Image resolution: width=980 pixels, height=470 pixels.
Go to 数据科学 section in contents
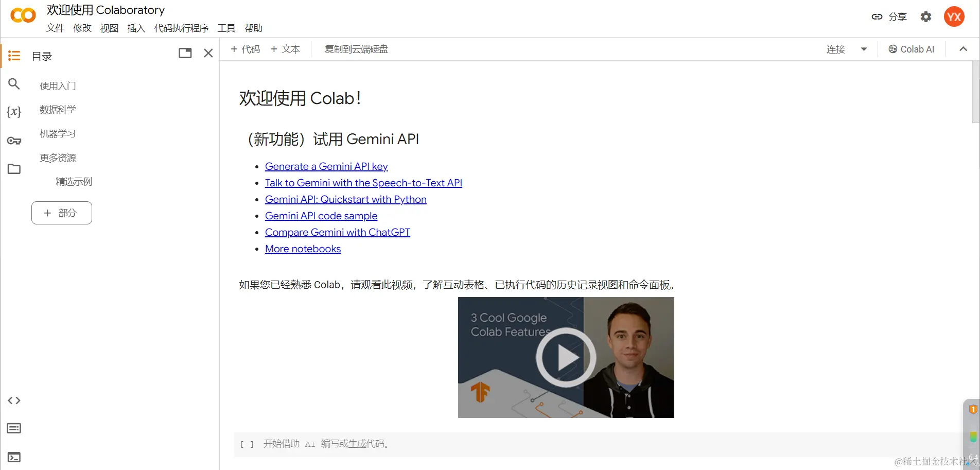tap(58, 110)
